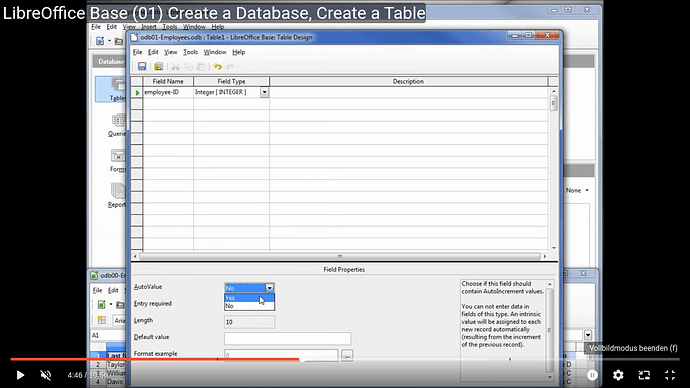The width and height of the screenshot is (690, 388).
Task: Click the yellow grid icon in Calc formatting toolbar
Action: point(102,320)
